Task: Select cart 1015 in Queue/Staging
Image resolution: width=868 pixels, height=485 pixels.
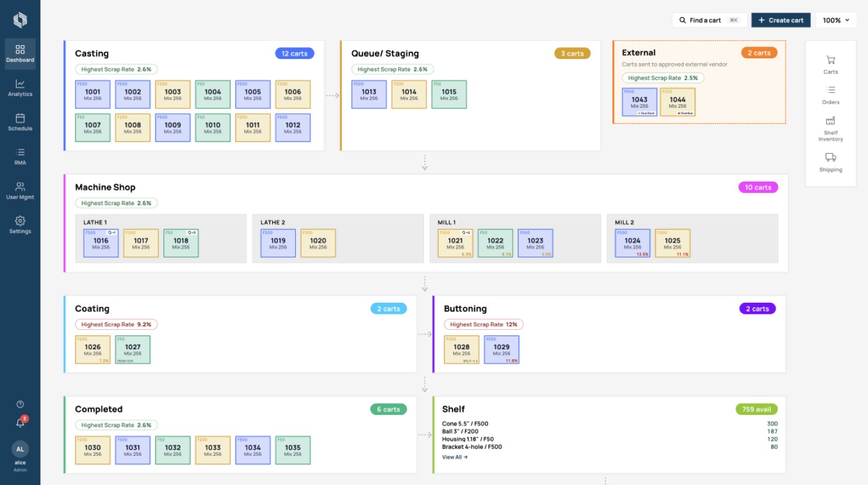Action: tap(449, 94)
